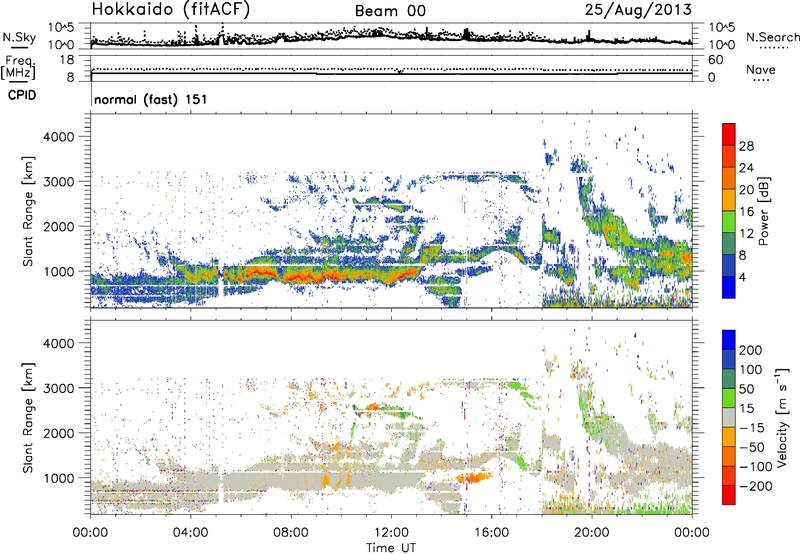The width and height of the screenshot is (800, 554).
Task: Click the 18 tick on frequency axis
Action: coord(68,60)
